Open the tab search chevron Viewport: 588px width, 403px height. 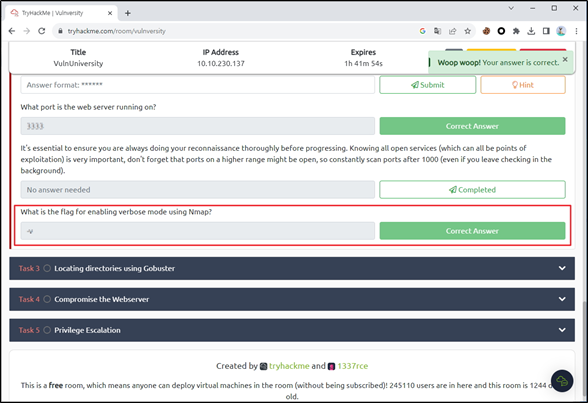pos(511,8)
